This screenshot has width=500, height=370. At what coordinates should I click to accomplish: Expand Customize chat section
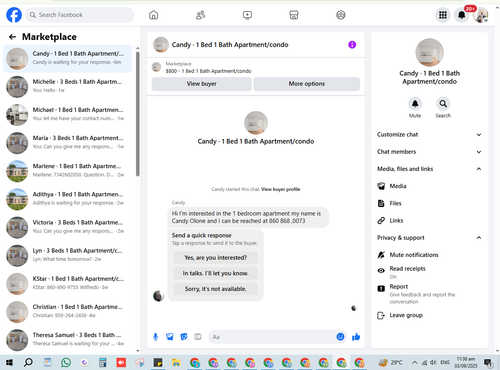click(x=429, y=135)
